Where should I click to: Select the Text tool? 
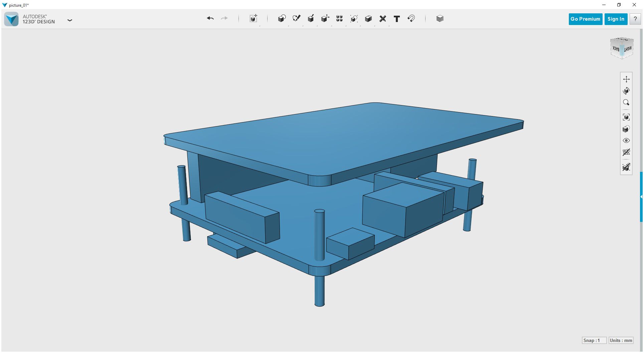pyautogui.click(x=397, y=19)
